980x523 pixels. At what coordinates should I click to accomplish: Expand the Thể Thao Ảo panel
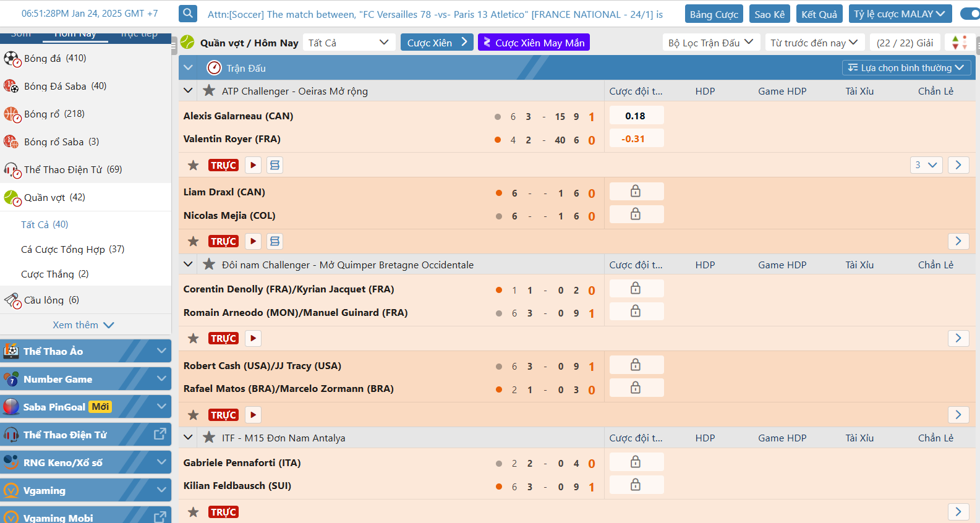tap(85, 351)
